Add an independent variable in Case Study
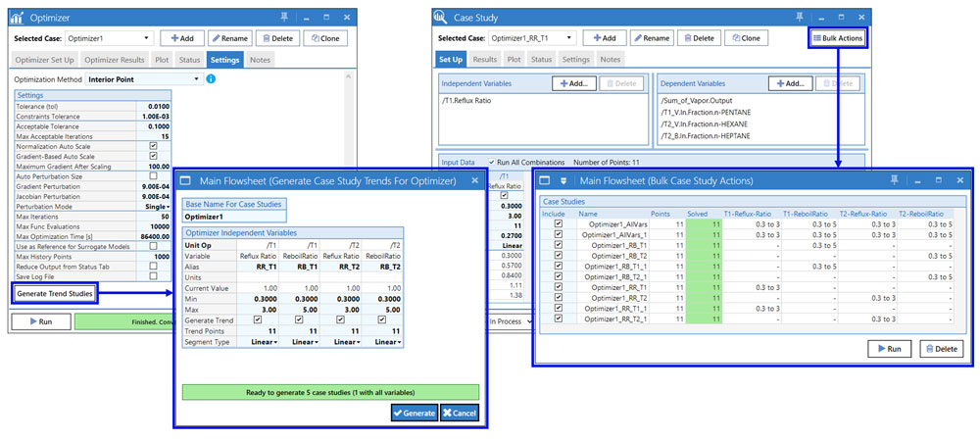The width and height of the screenshot is (980, 441). point(573,83)
